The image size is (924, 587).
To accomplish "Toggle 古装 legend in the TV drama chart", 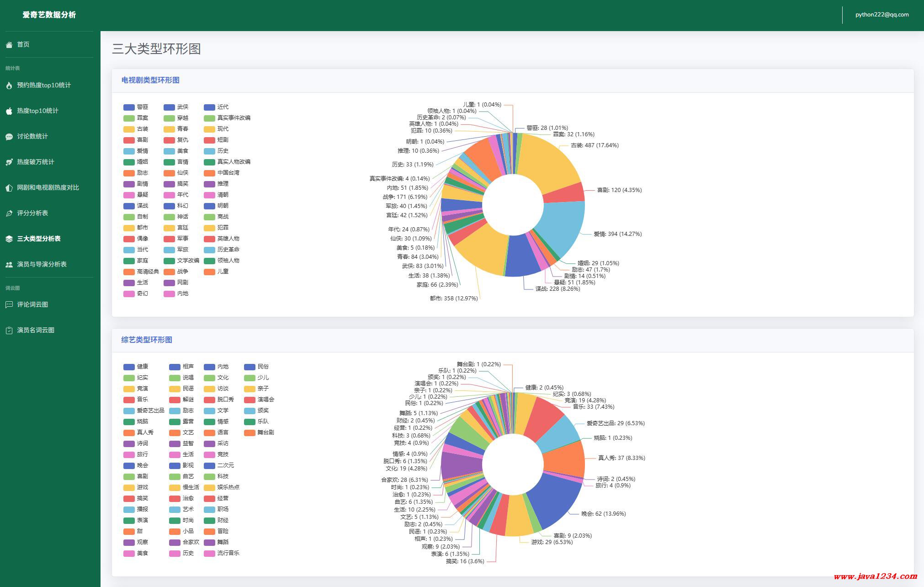I will click(142, 129).
